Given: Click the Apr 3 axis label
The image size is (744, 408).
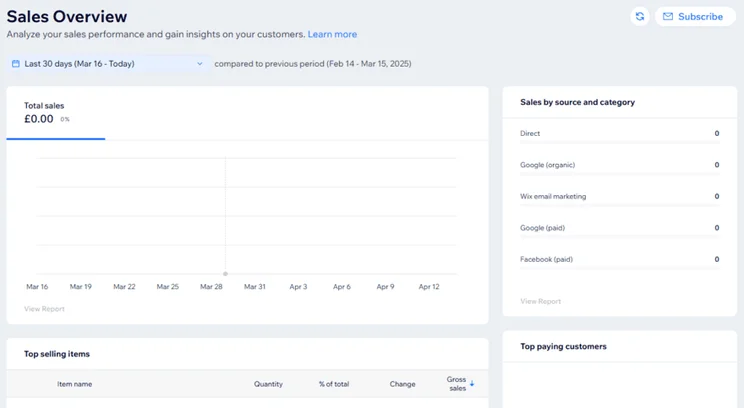Looking at the screenshot, I should coord(298,287).
